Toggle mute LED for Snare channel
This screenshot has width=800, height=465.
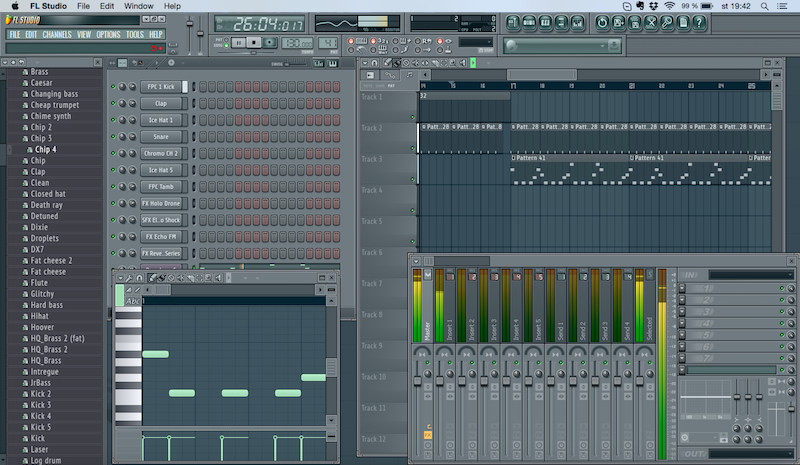113,137
